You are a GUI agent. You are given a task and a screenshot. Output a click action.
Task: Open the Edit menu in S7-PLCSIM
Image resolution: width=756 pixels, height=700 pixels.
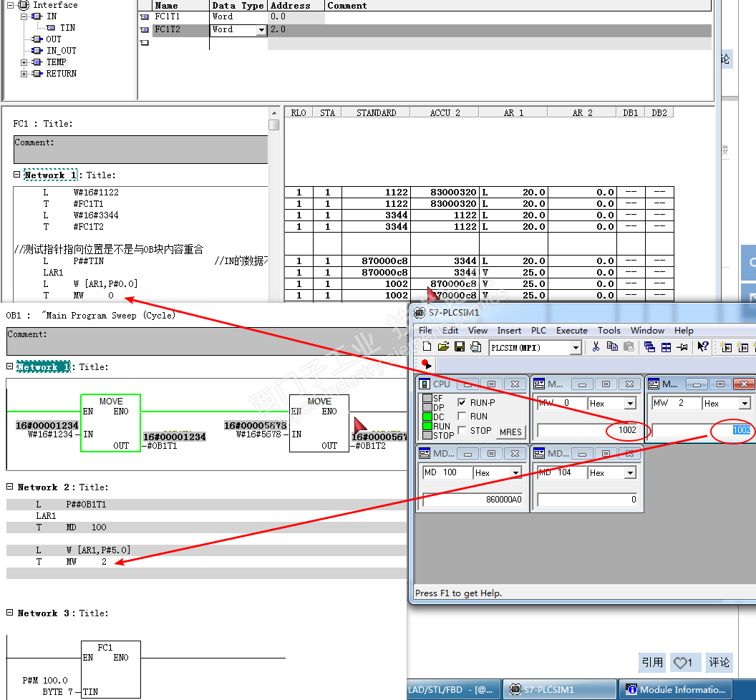click(450, 330)
